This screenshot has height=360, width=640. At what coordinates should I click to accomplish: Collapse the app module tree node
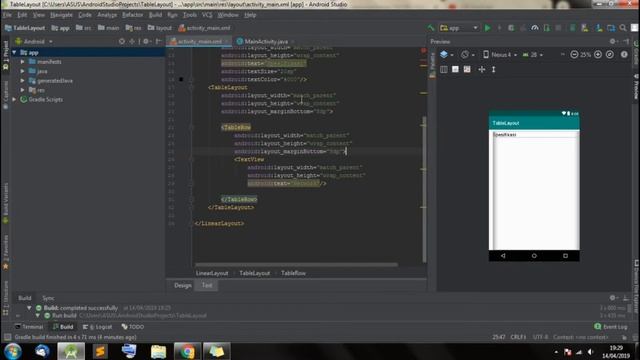point(14,53)
